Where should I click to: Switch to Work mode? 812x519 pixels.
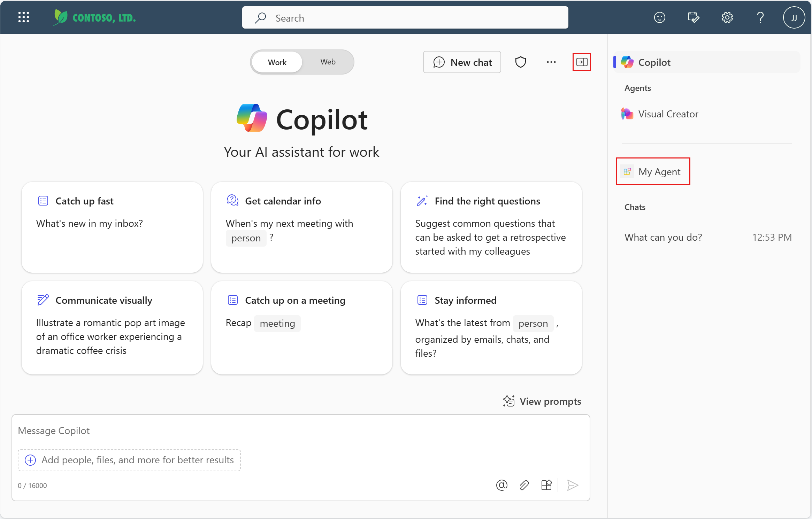click(x=276, y=61)
